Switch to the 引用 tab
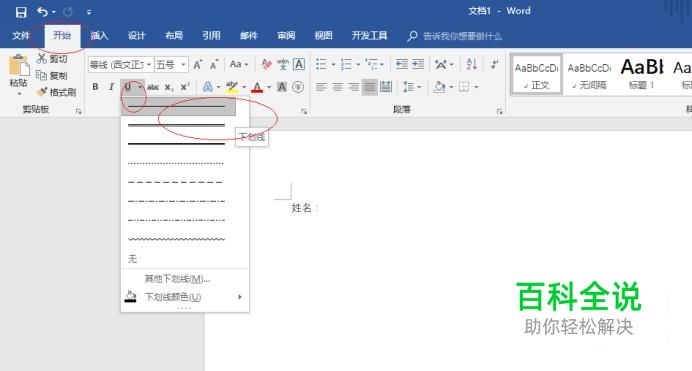The width and height of the screenshot is (692, 371). 211,36
